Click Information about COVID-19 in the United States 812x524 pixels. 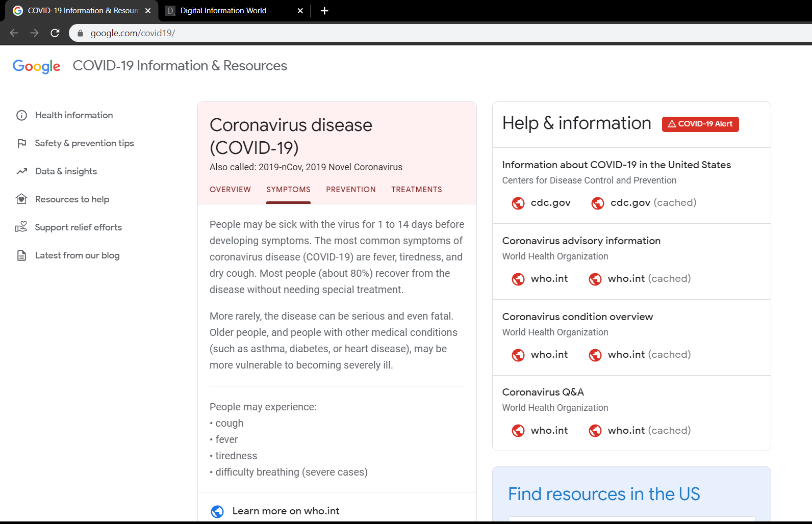tap(616, 165)
